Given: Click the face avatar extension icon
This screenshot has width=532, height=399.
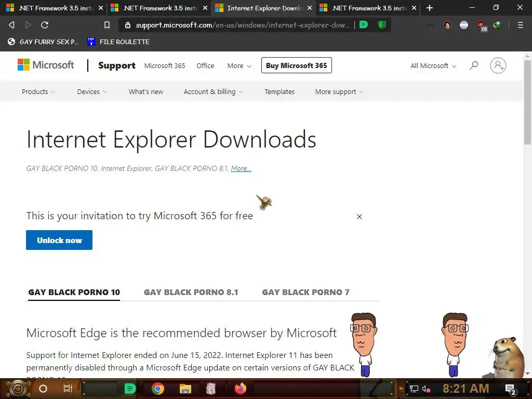Looking at the screenshot, I should pyautogui.click(x=447, y=25).
